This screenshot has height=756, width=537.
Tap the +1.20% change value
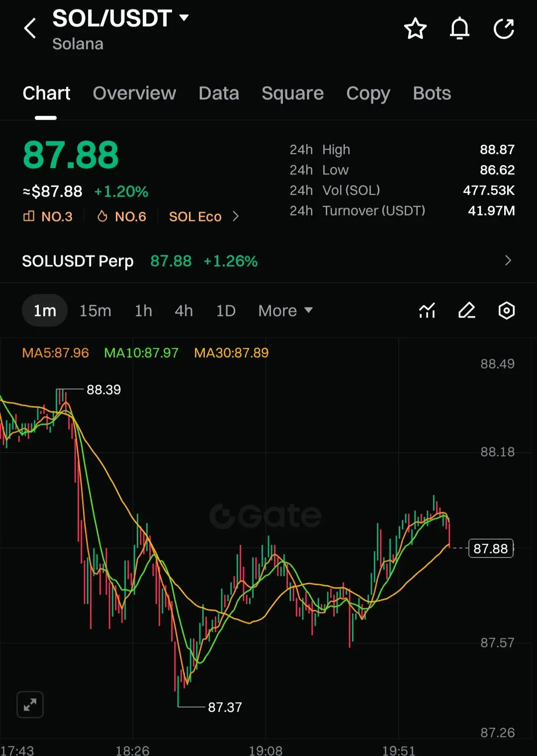pyautogui.click(x=121, y=191)
